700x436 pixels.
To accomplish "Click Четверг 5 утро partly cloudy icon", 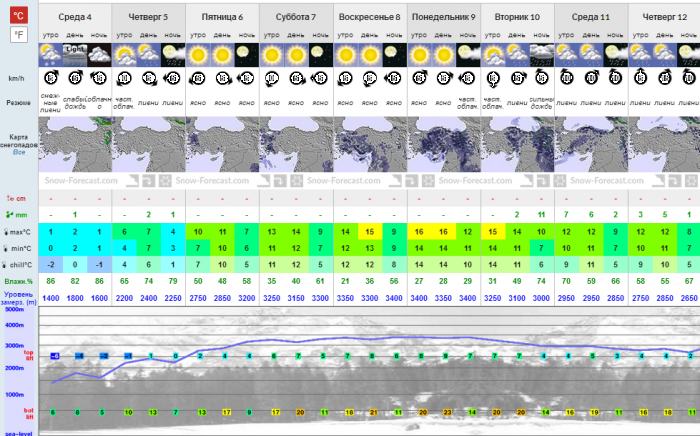I will coord(124,55).
